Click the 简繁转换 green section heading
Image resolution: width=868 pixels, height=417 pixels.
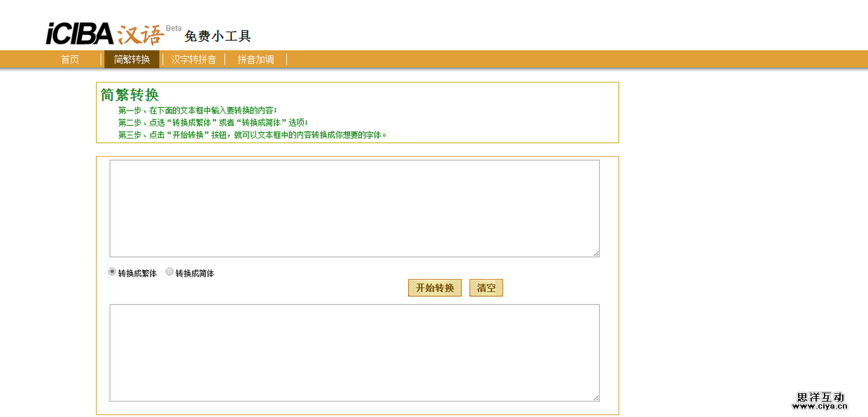coord(130,94)
